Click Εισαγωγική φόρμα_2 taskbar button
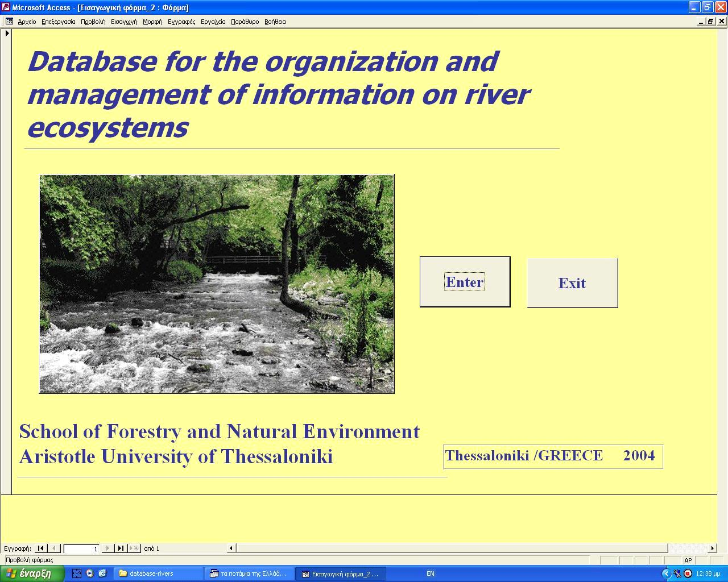Viewport: 728px width, 582px height. (341, 574)
